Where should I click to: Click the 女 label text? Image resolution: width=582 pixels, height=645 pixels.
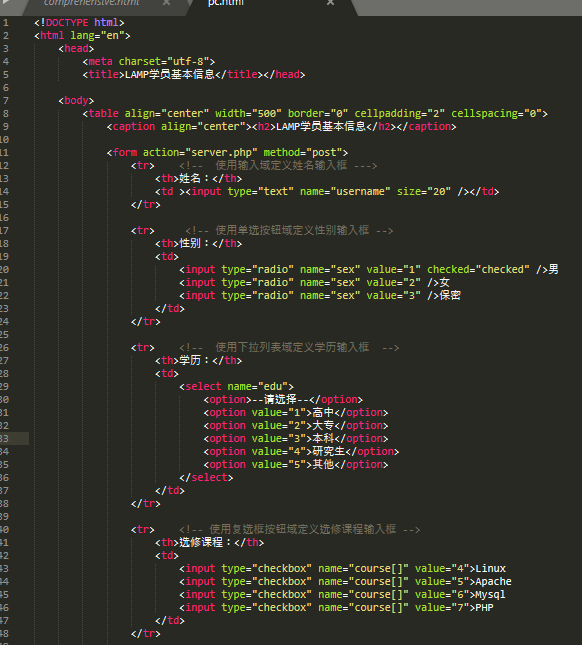coord(444,283)
